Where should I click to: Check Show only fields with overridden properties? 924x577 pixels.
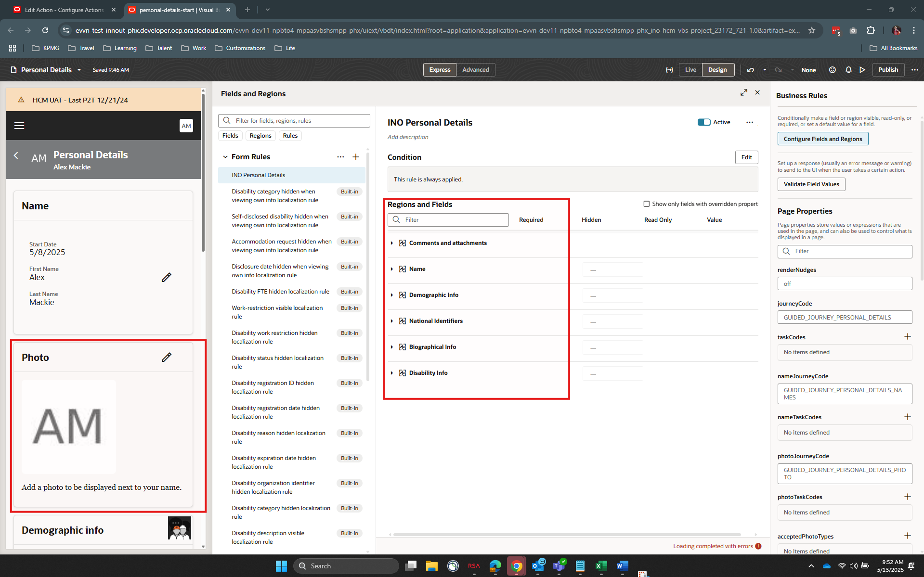click(647, 204)
